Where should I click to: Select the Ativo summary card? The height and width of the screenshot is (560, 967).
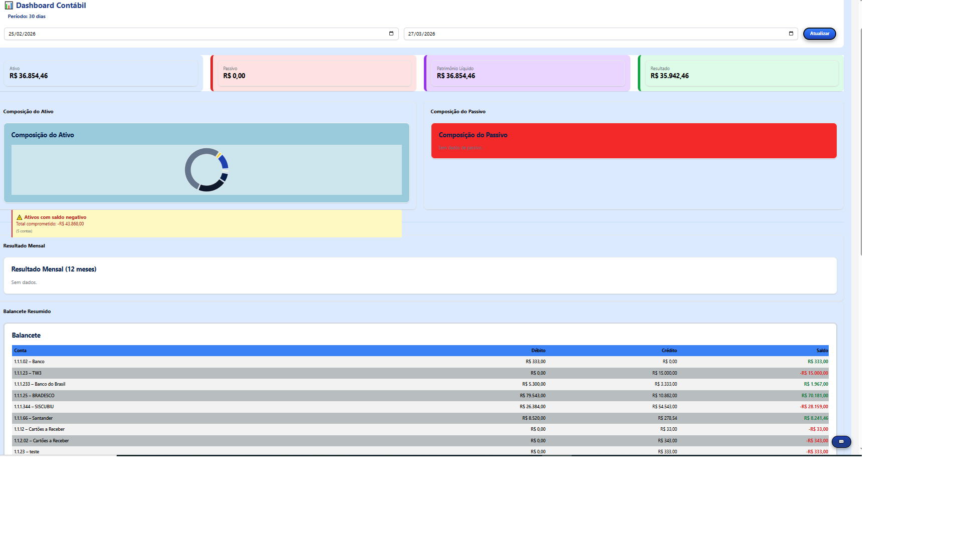pyautogui.click(x=100, y=73)
